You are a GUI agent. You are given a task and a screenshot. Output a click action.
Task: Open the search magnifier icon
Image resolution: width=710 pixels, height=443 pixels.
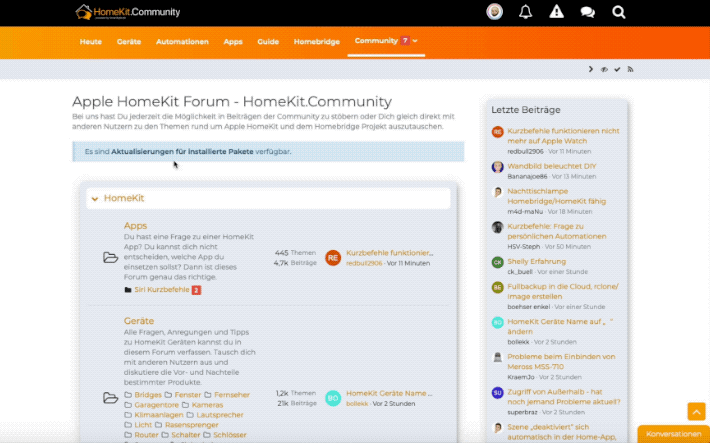[618, 12]
